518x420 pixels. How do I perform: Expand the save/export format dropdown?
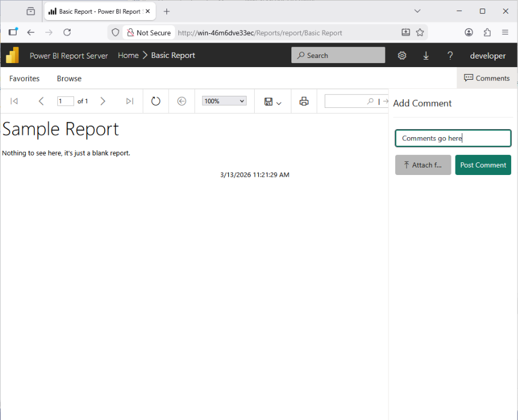point(273,102)
